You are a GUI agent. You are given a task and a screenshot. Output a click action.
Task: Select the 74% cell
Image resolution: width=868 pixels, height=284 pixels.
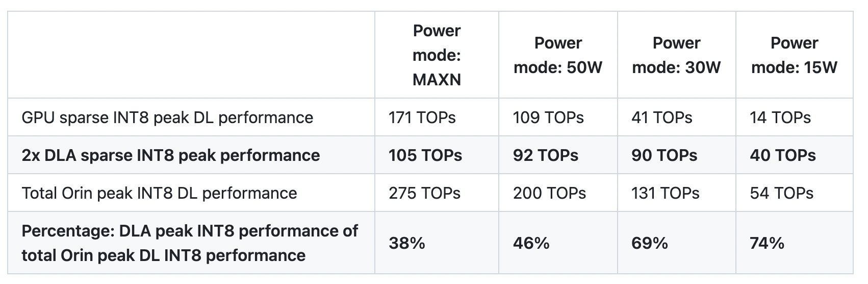tap(767, 243)
